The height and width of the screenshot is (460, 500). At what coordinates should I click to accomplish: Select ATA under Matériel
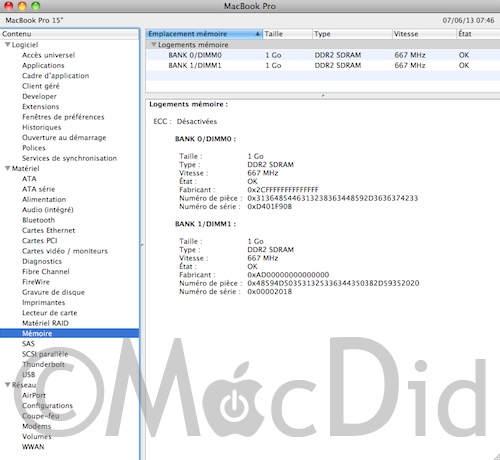pos(29,179)
